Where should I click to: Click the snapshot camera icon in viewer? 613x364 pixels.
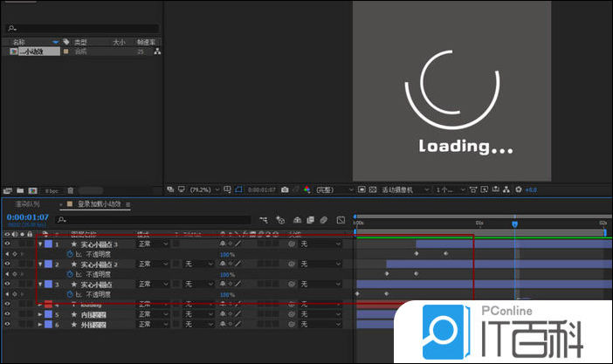(283, 189)
